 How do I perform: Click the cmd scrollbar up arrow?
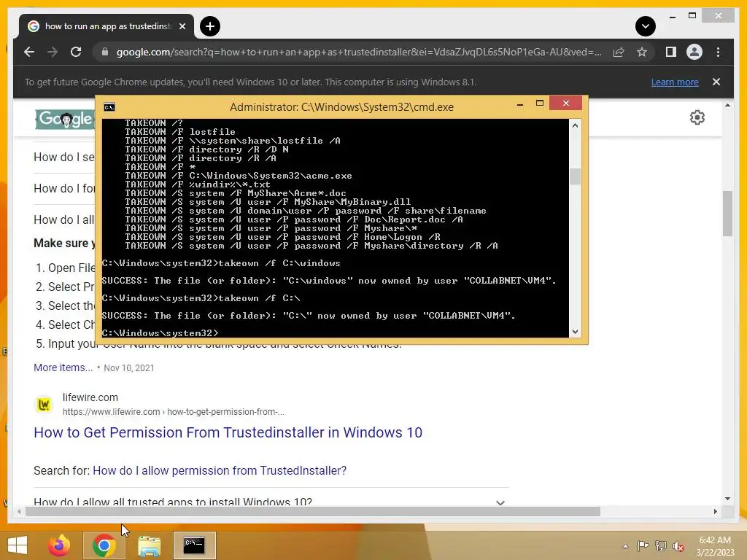tap(575, 125)
